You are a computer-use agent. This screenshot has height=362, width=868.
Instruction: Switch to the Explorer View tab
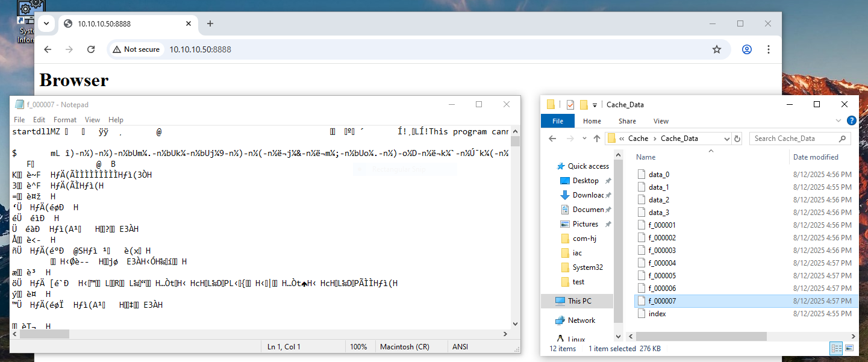coord(661,121)
